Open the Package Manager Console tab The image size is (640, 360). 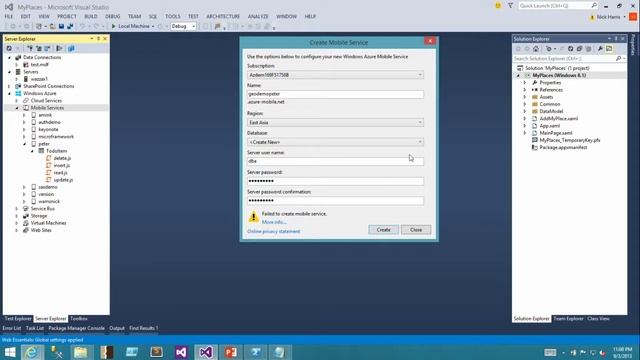[x=76, y=328]
